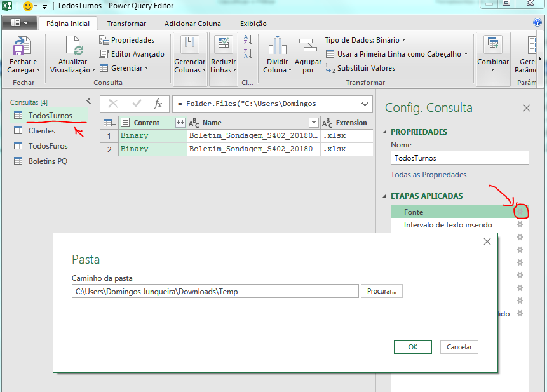Viewport: 547px width, 392px height.
Task: Click the Excel application icon in title bar
Action: click(x=8, y=6)
